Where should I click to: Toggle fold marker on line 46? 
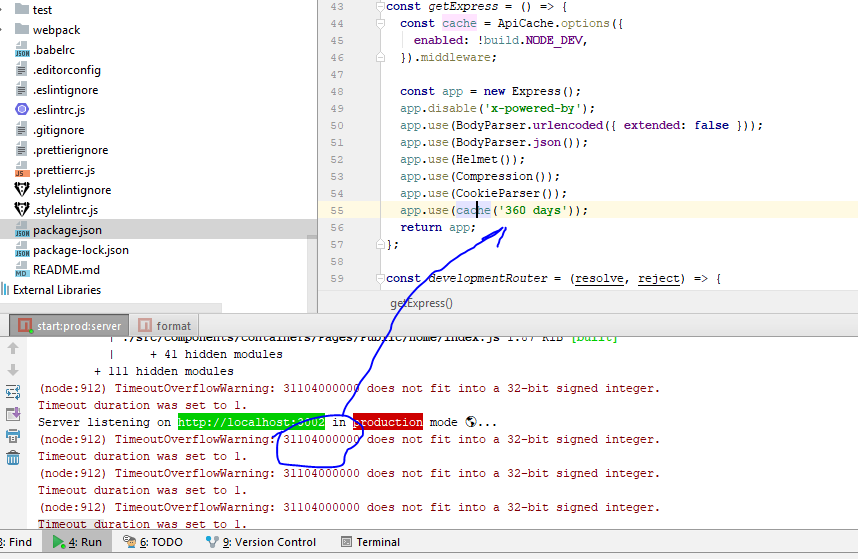(x=380, y=57)
